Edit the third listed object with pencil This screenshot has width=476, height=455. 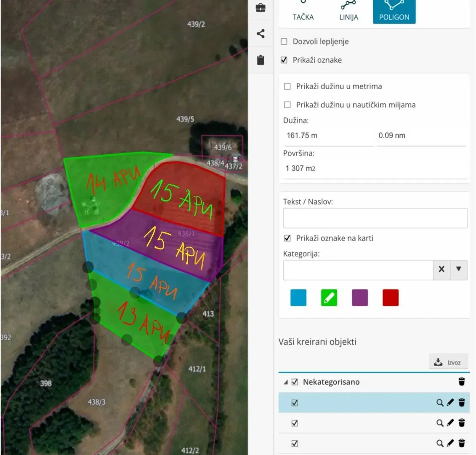coord(450,443)
